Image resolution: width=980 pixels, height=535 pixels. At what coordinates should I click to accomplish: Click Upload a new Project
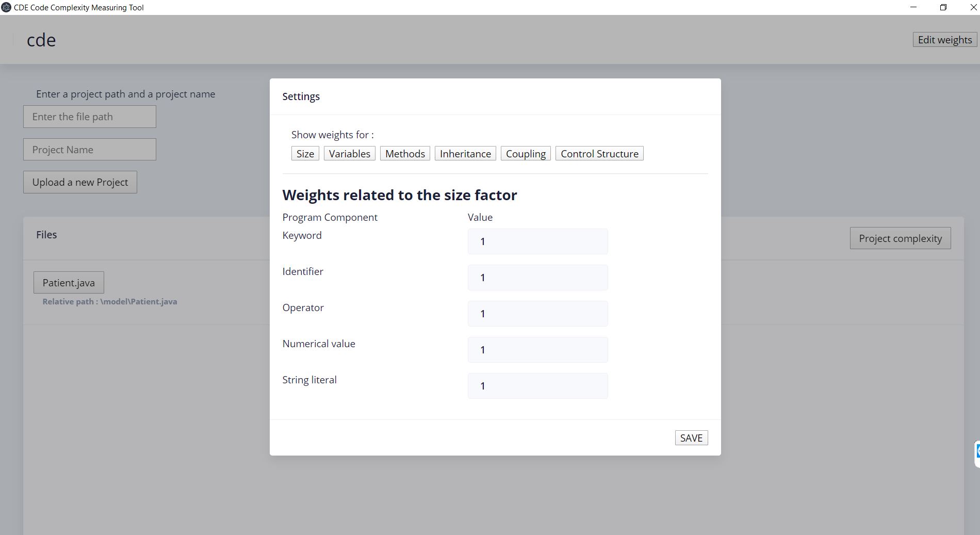point(80,182)
